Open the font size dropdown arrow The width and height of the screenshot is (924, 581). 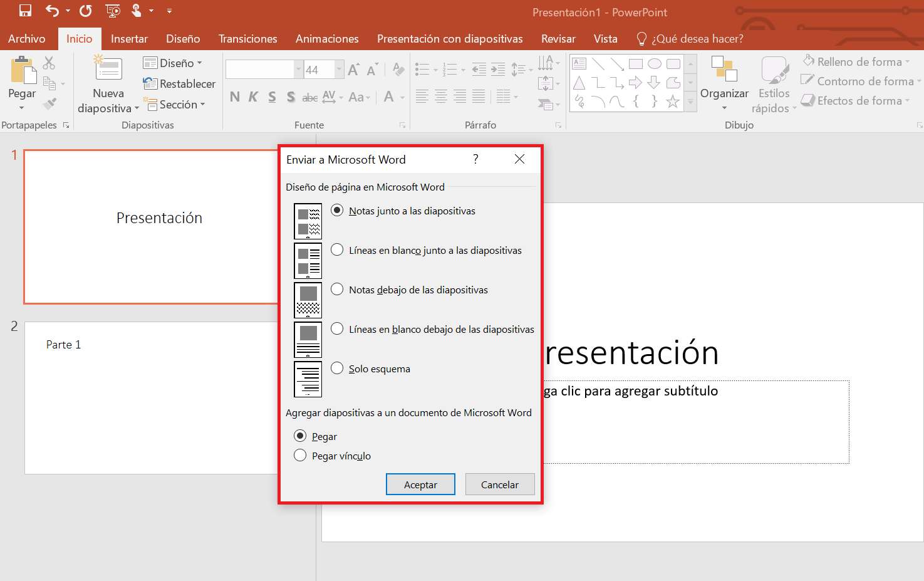(x=340, y=70)
